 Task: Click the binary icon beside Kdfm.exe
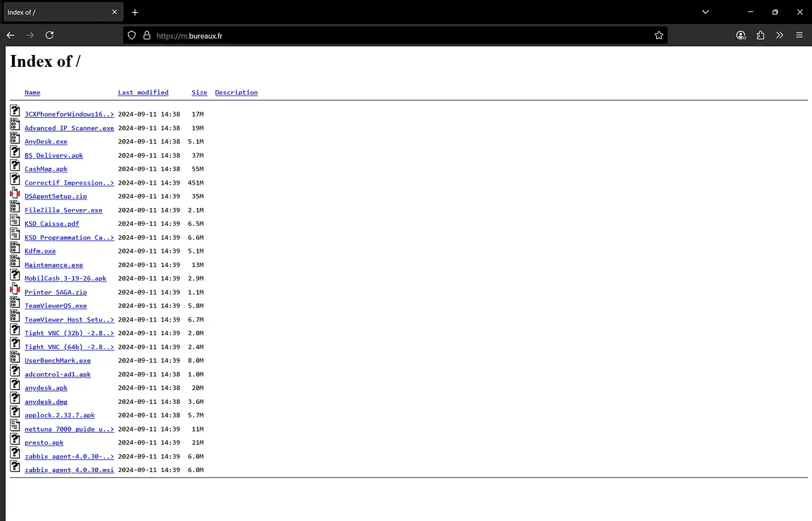point(15,247)
